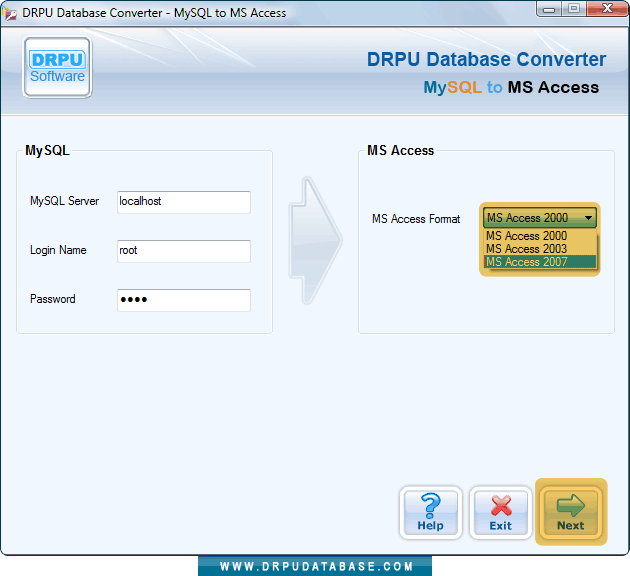Pick MS Access 2007 from dropdown list
The width and height of the screenshot is (630, 576).
(540, 262)
